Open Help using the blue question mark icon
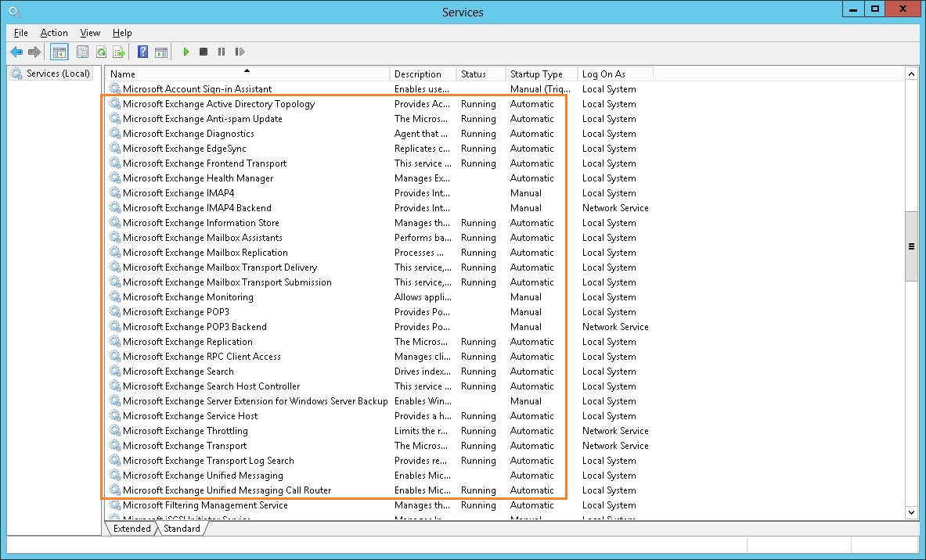 tap(142, 52)
